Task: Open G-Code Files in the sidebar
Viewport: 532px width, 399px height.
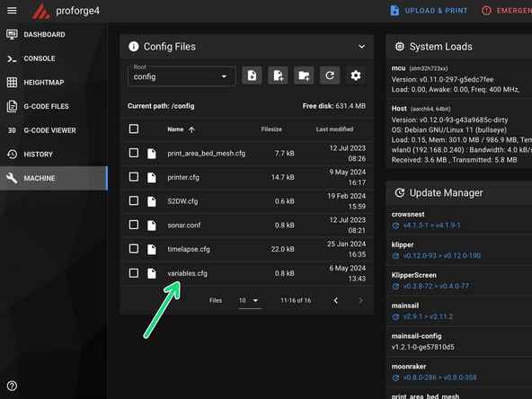Action: [x=54, y=106]
